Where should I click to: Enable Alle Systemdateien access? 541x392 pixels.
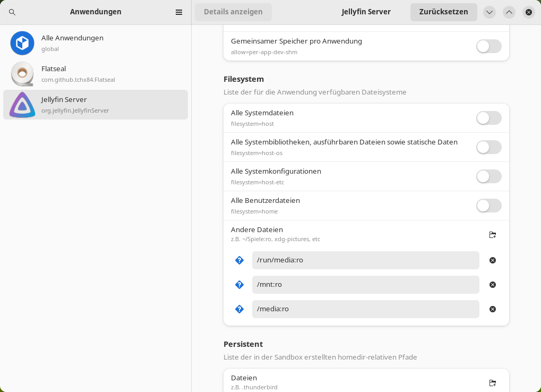pos(488,118)
